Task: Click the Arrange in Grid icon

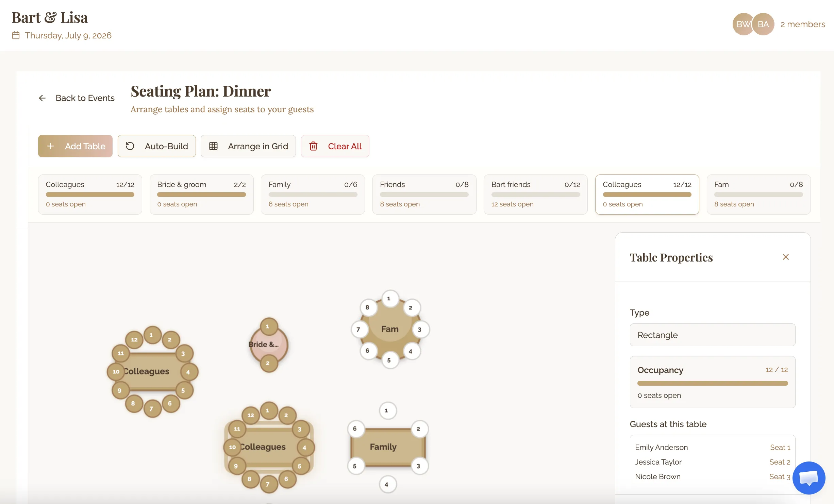Action: click(213, 146)
